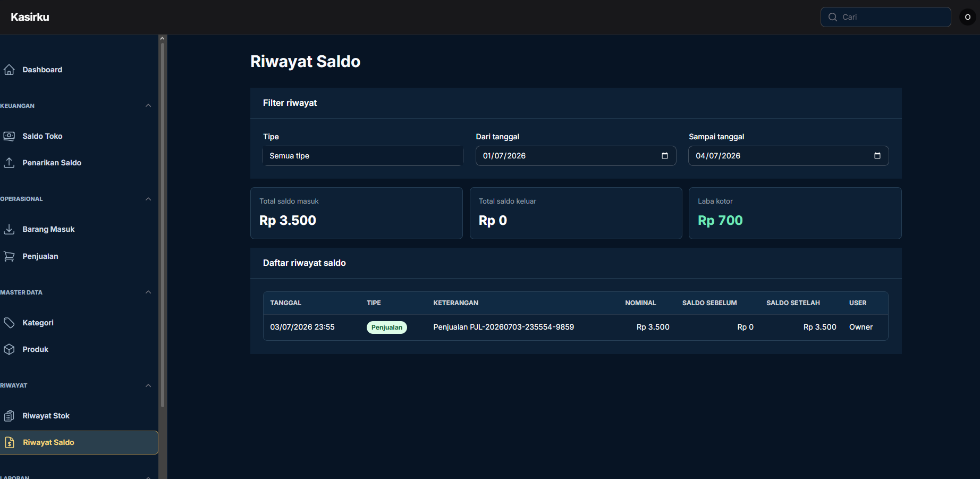Navigate to Penjualan
The width and height of the screenshot is (980, 479).
(79, 256)
